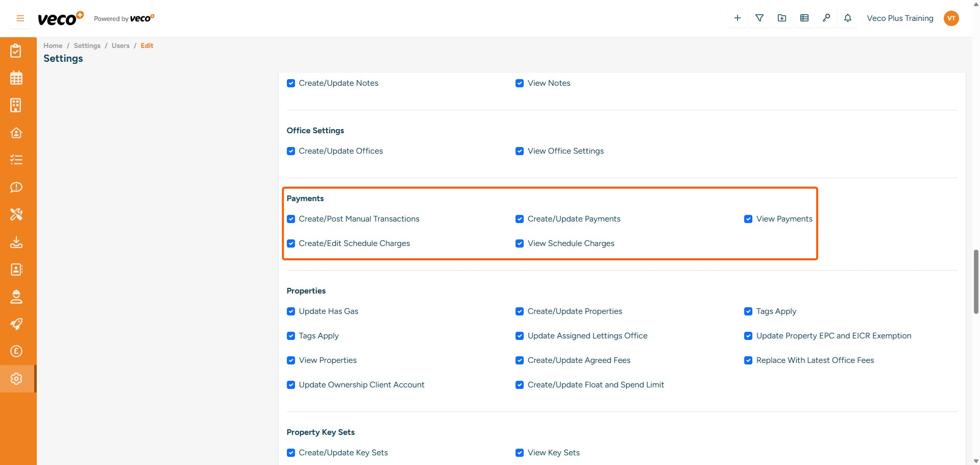The image size is (980, 465).
Task: Disable Update Has Gas permission
Action: tap(291, 311)
